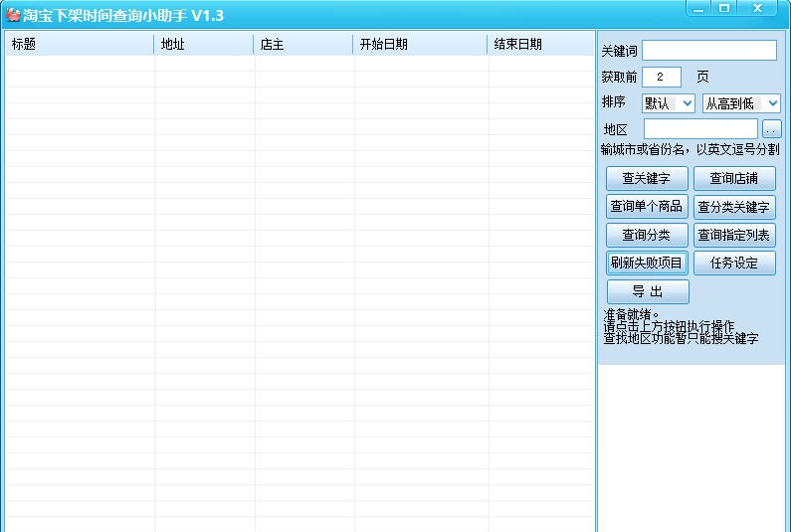Click the 查询分类 button
Viewport: 791px width, 532px height.
[647, 235]
